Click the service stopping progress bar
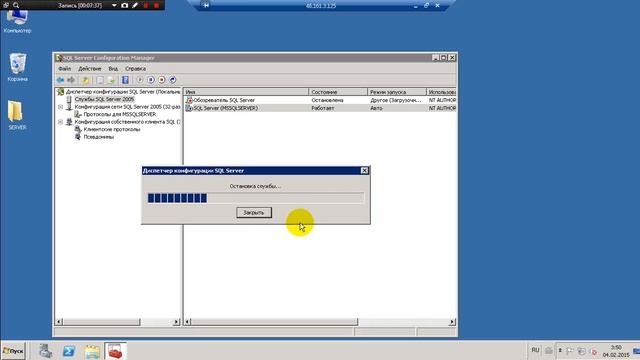This screenshot has height=360, width=640. point(256,198)
